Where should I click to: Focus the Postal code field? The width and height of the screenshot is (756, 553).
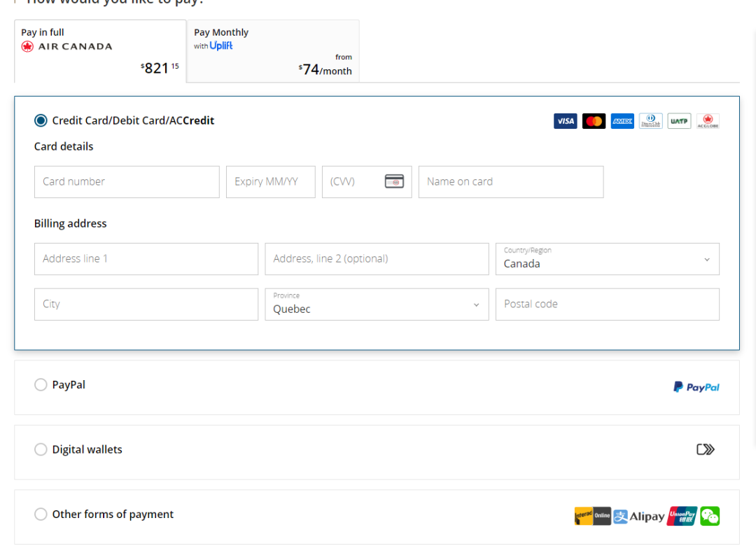pos(607,304)
